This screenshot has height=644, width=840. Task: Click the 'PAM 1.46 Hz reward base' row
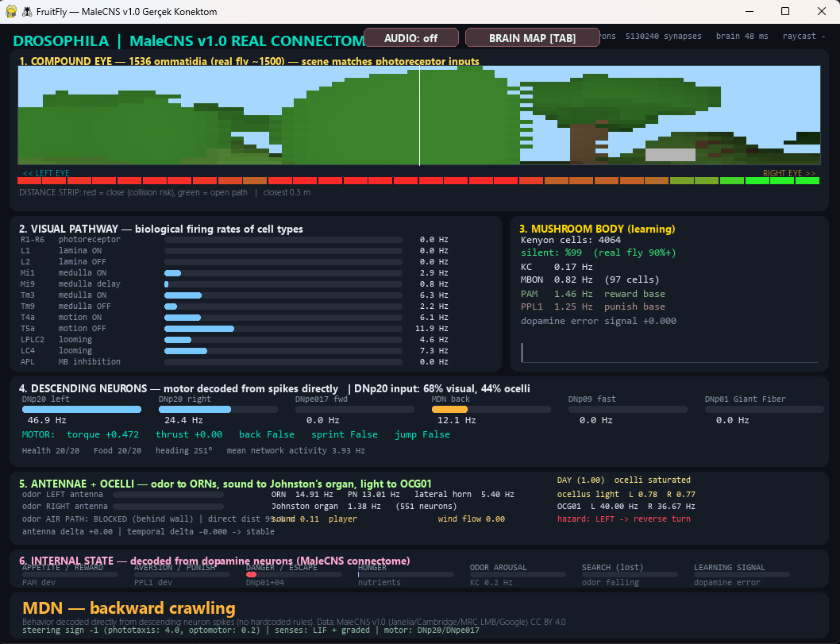(x=593, y=294)
